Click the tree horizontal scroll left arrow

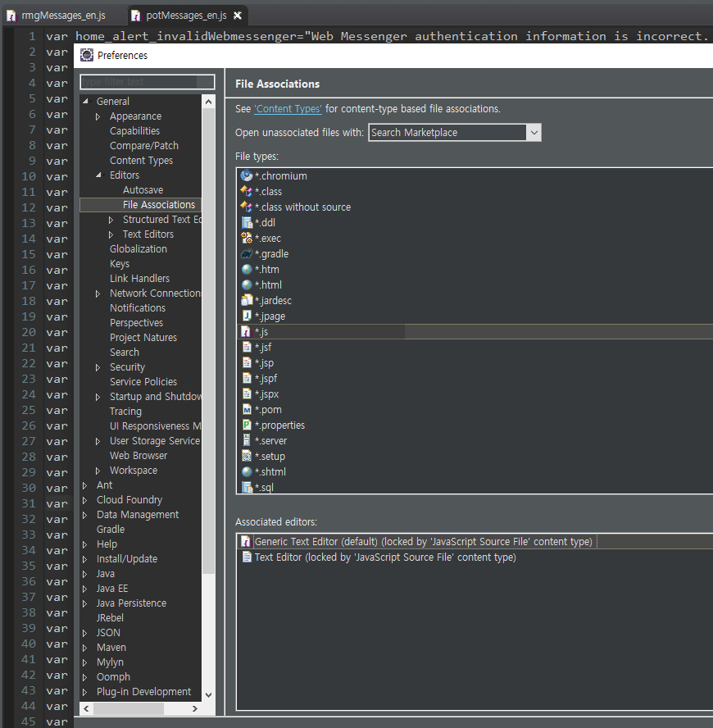86,708
